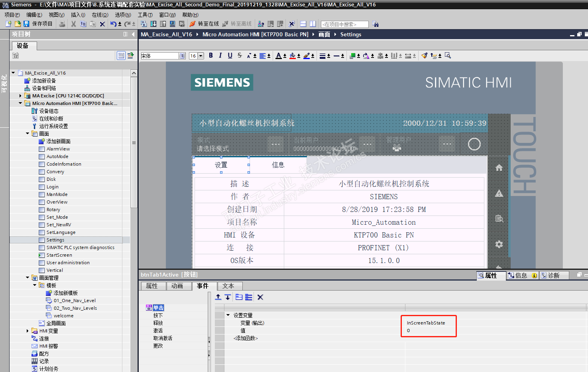Select 01_One_Nav_Level template in tree
The height and width of the screenshot is (372, 588).
coord(75,301)
